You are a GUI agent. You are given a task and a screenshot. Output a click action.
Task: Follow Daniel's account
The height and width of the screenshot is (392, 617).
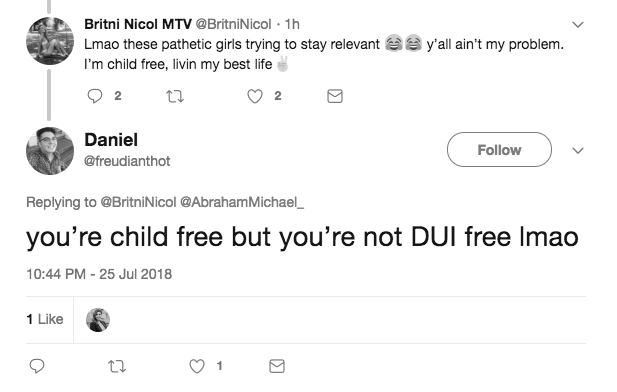point(499,150)
